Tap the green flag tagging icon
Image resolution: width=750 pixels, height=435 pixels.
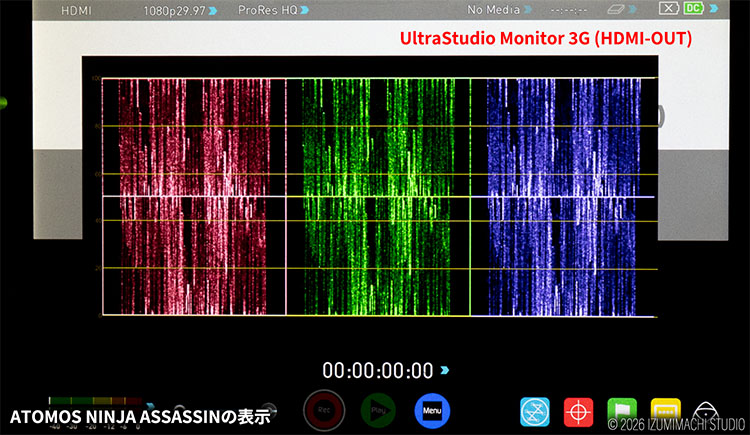(622, 411)
